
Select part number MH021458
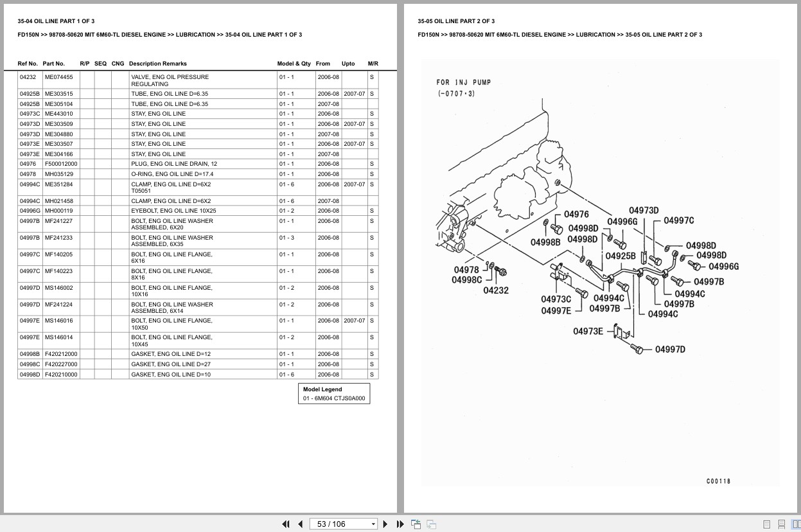point(58,201)
